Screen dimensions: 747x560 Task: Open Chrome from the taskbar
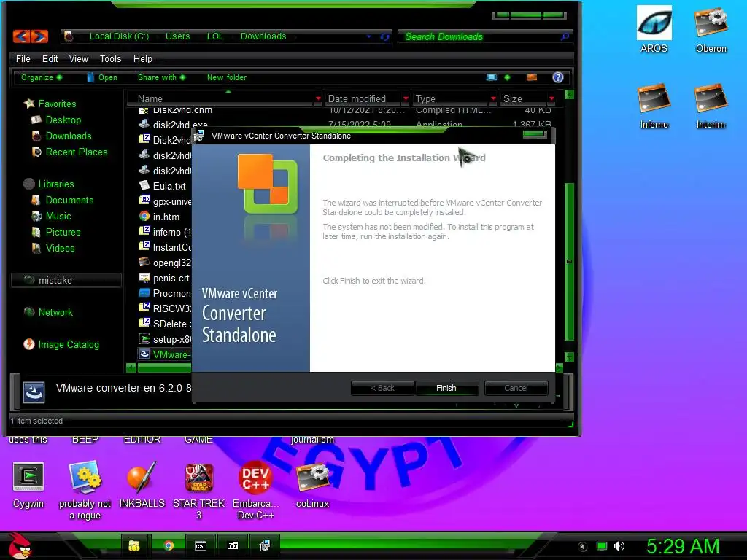click(x=169, y=545)
